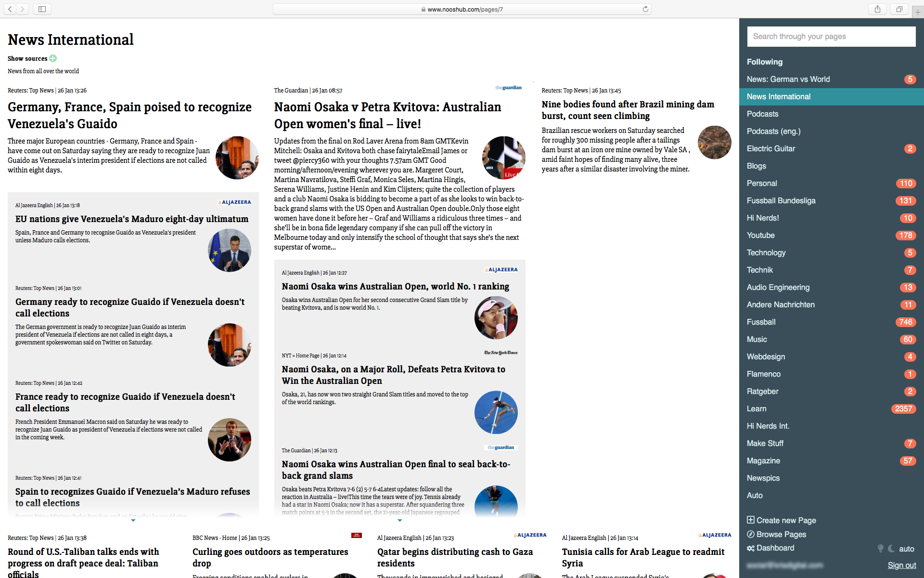Click the Sign out link
Screen dimensions: 924x578
click(x=901, y=565)
